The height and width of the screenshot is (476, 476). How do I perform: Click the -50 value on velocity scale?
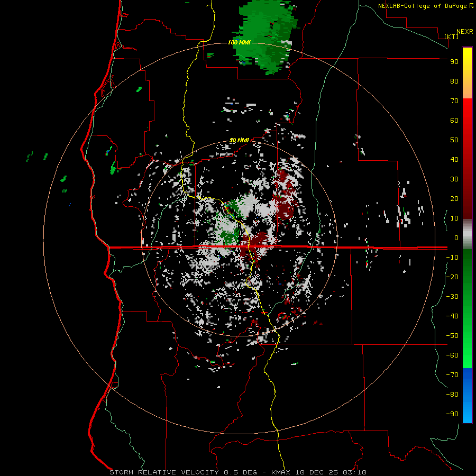tap(452, 336)
